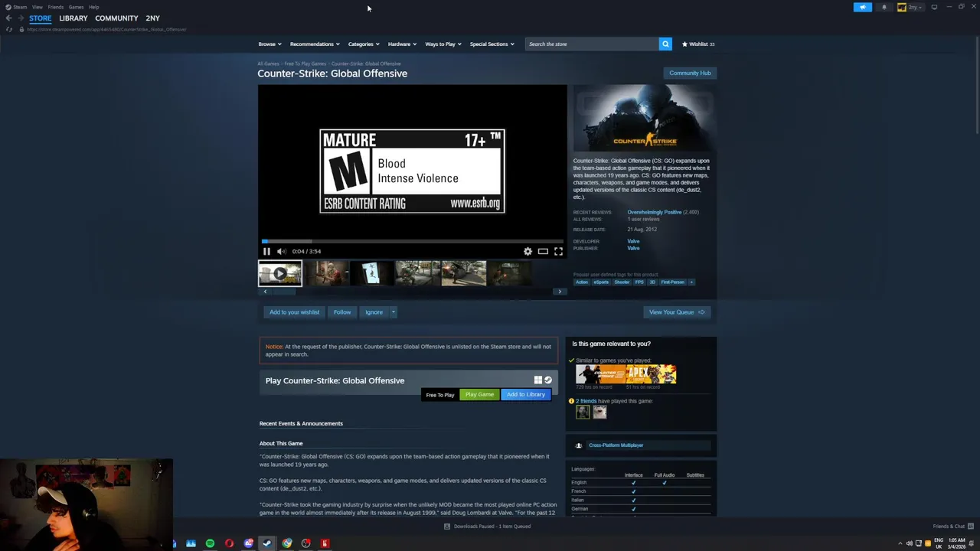Click the Ignore button
Screen dimensions: 980x551
click(374, 312)
